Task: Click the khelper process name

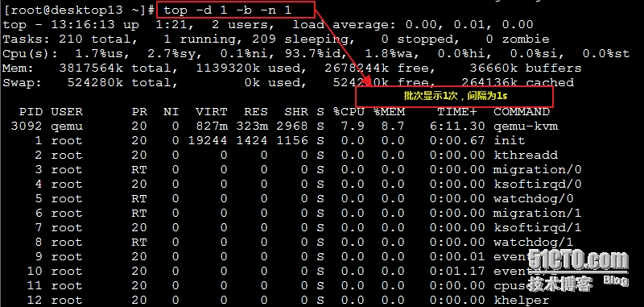Action: pyautogui.click(x=522, y=300)
